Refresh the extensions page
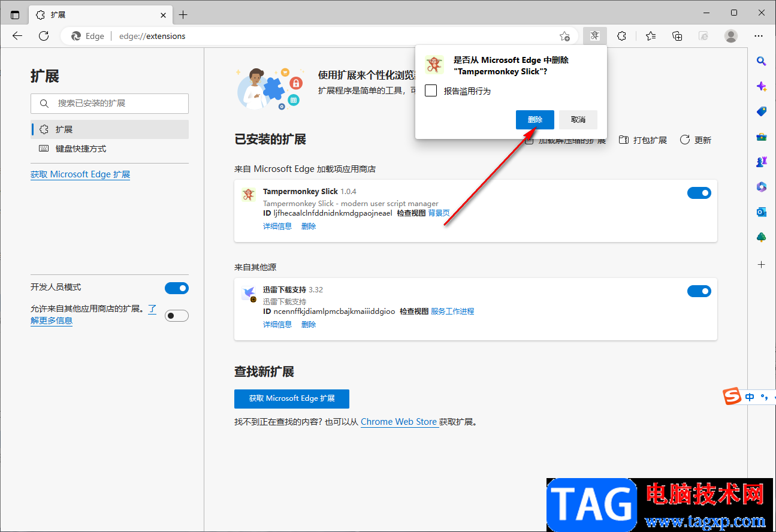Screen dimensions: 776x532 tap(44, 36)
